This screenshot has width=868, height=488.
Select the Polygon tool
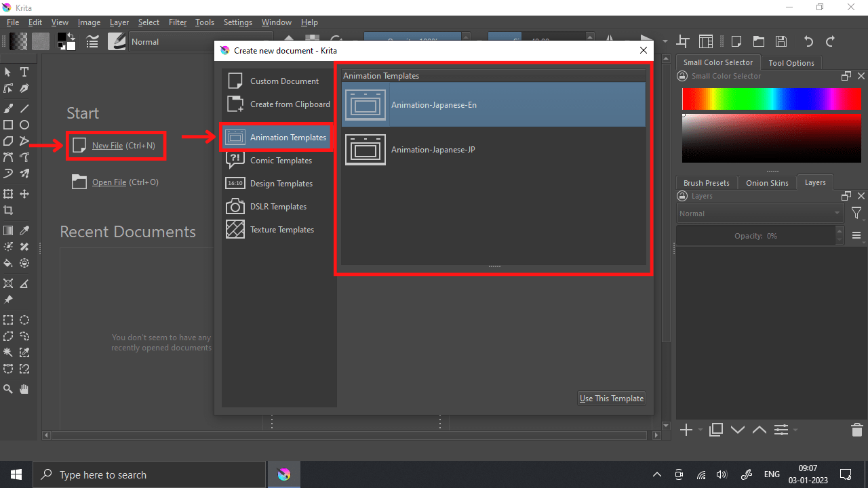8,141
